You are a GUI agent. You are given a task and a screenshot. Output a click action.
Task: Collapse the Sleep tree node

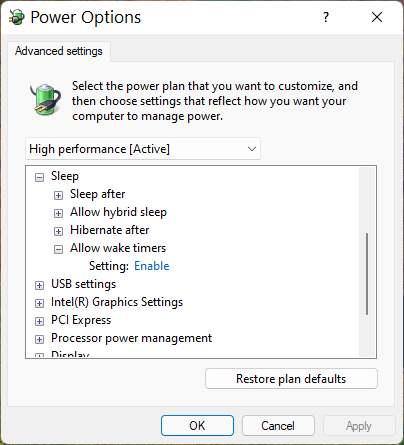coord(39,177)
